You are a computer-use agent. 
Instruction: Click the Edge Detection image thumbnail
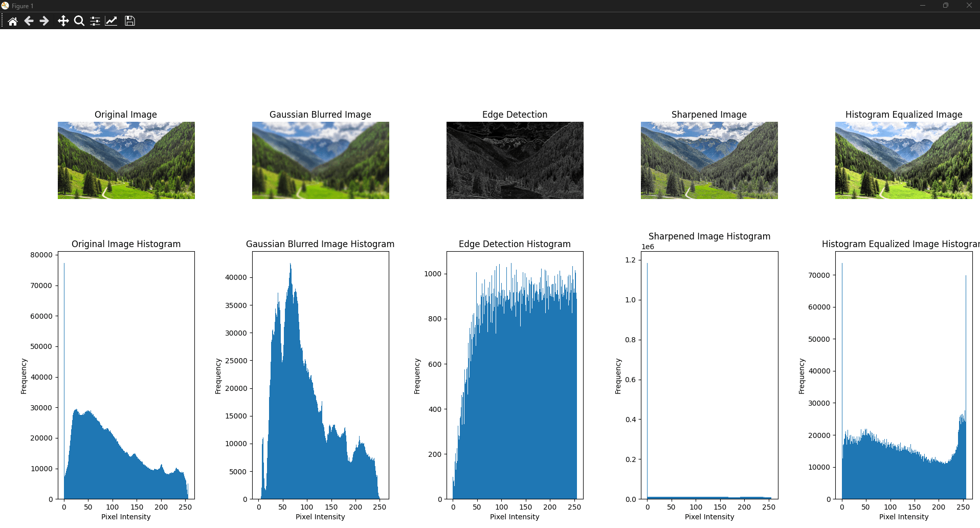pyautogui.click(x=515, y=160)
